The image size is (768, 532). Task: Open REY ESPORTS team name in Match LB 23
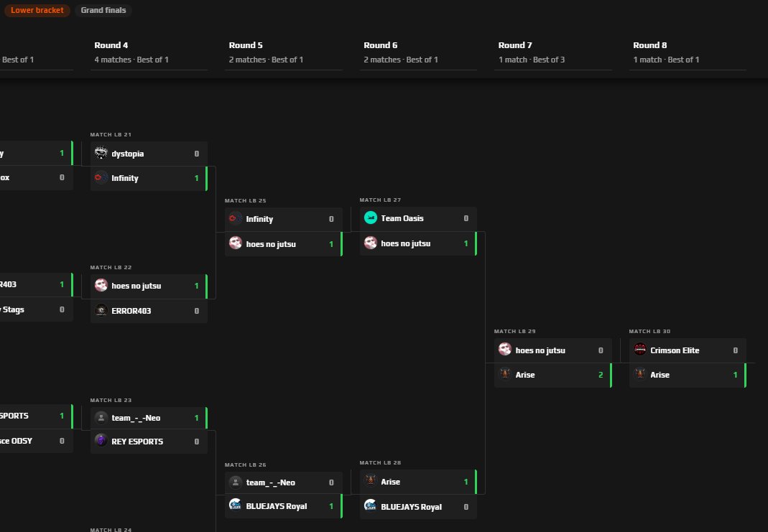[x=137, y=442]
